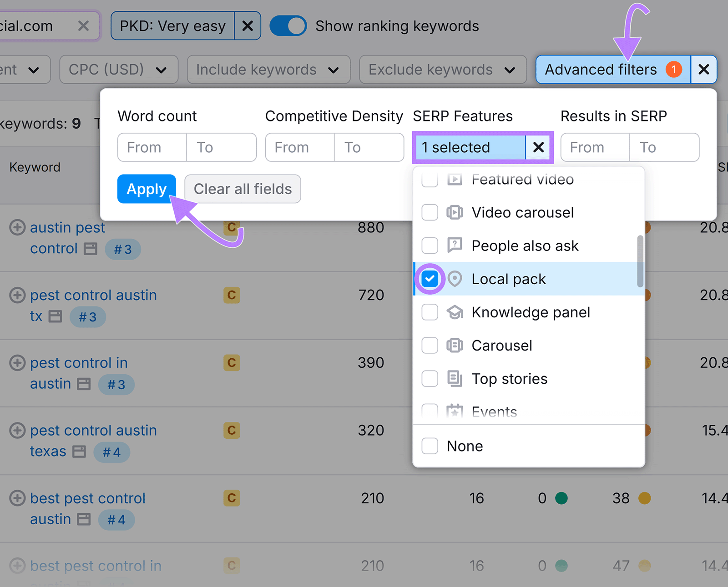Viewport: 728px width, 587px height.
Task: Uncheck the Local pack checkbox
Action: pyautogui.click(x=430, y=279)
